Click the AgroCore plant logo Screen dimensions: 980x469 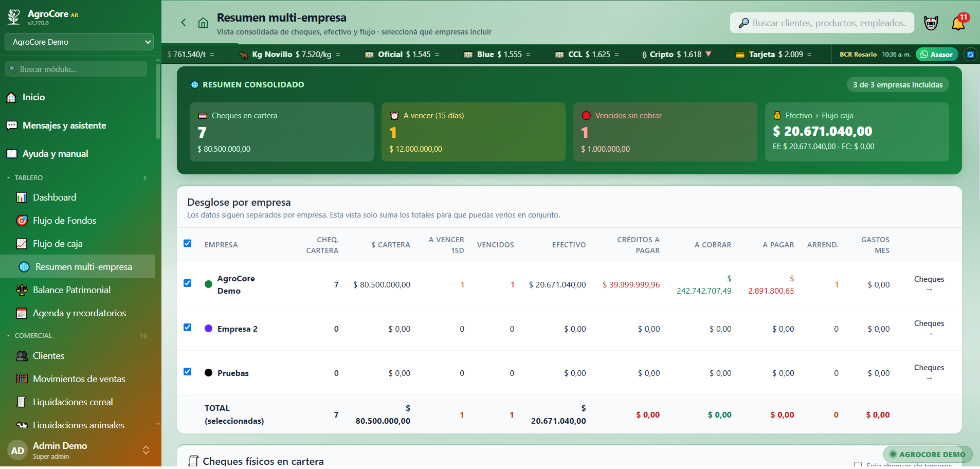point(14,17)
